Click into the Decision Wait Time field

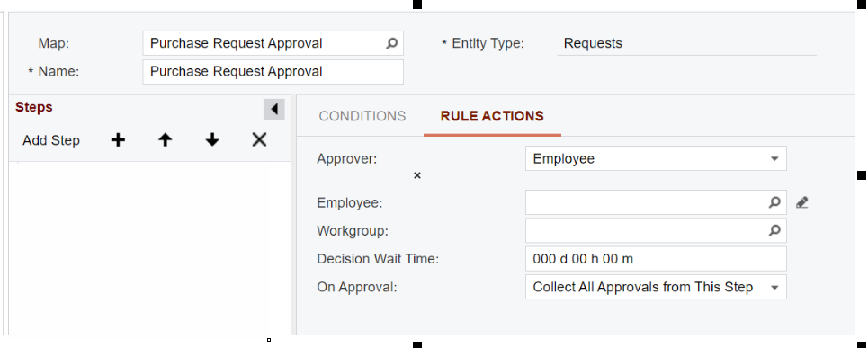click(656, 258)
